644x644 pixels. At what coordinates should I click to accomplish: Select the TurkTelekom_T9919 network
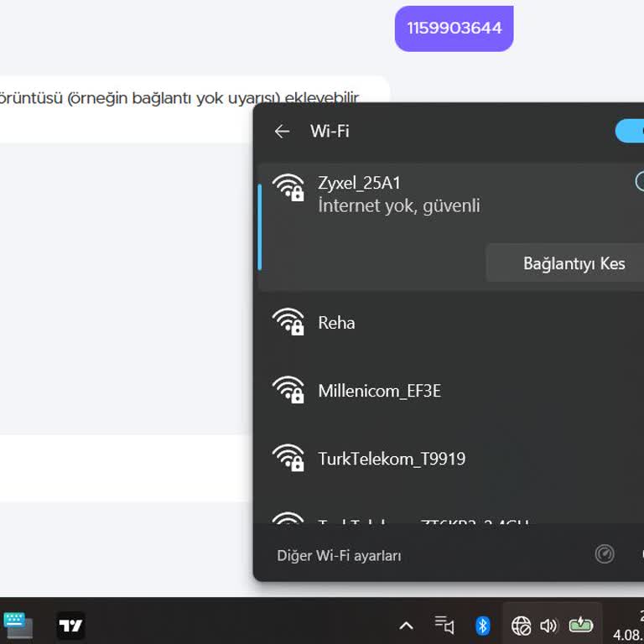click(450, 459)
